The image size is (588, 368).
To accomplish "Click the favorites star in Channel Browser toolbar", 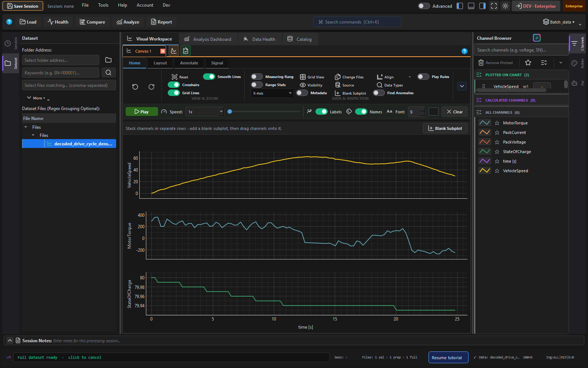I will click(x=528, y=63).
